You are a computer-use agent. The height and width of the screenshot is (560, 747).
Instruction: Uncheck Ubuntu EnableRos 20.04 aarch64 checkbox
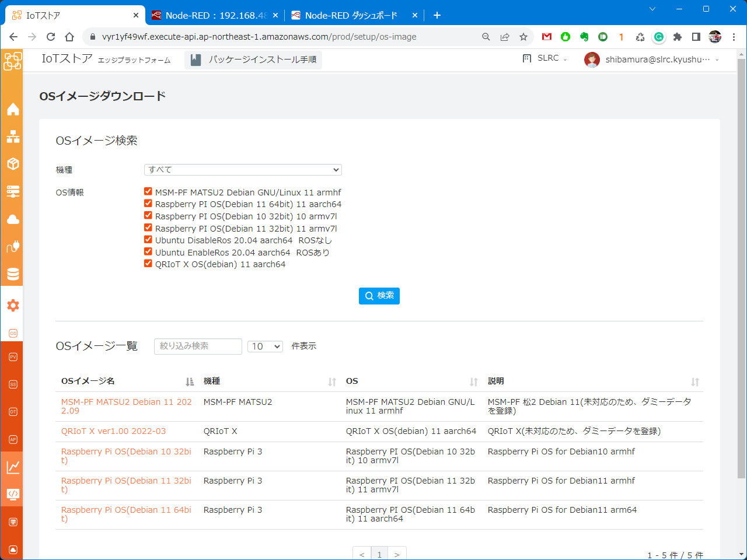[148, 251]
